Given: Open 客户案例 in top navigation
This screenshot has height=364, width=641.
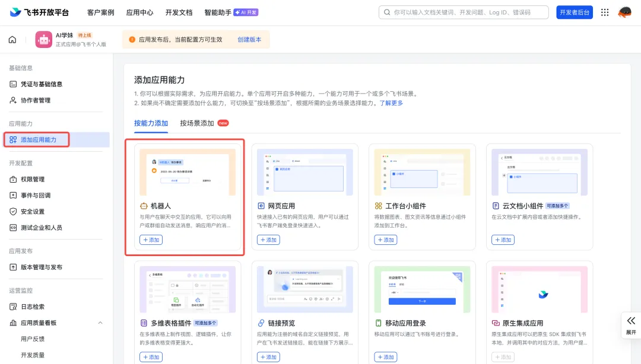Looking at the screenshot, I should [x=100, y=12].
